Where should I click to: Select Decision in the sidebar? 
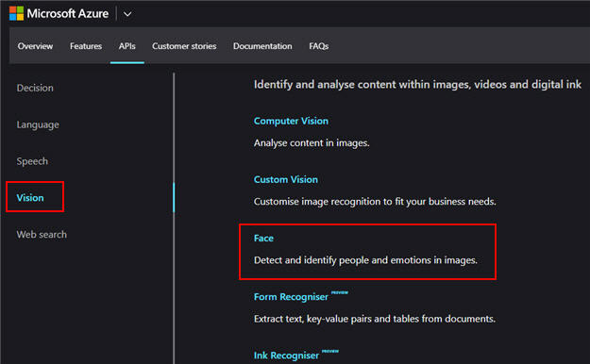click(x=35, y=88)
